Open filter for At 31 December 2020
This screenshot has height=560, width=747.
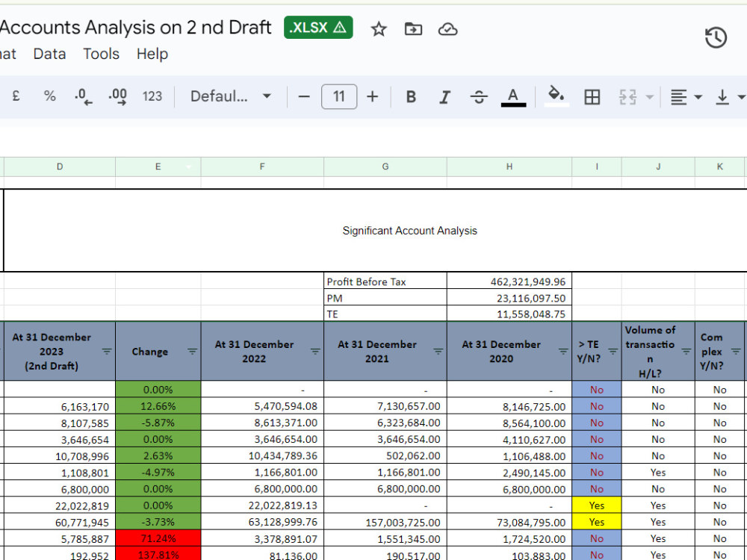click(x=563, y=352)
